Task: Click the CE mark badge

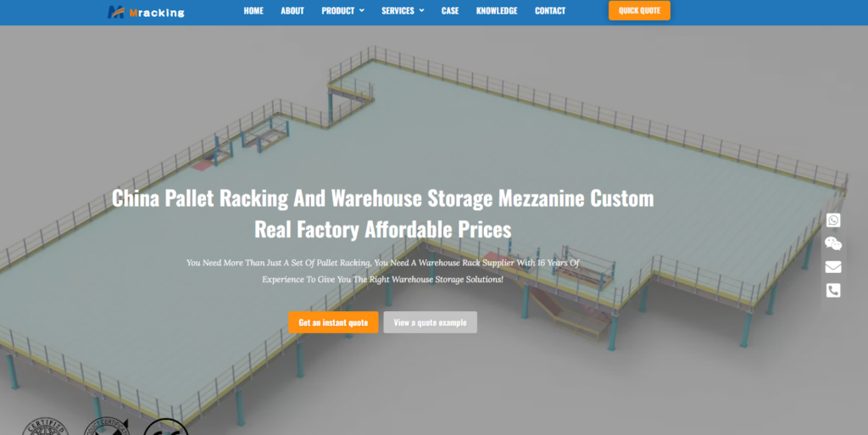Action: pos(166,427)
